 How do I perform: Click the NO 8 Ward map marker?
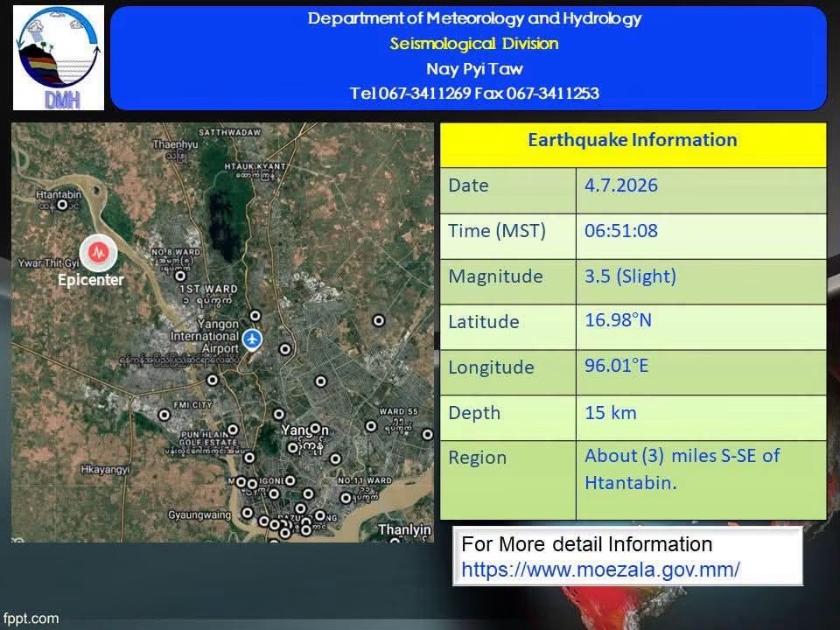(x=180, y=276)
